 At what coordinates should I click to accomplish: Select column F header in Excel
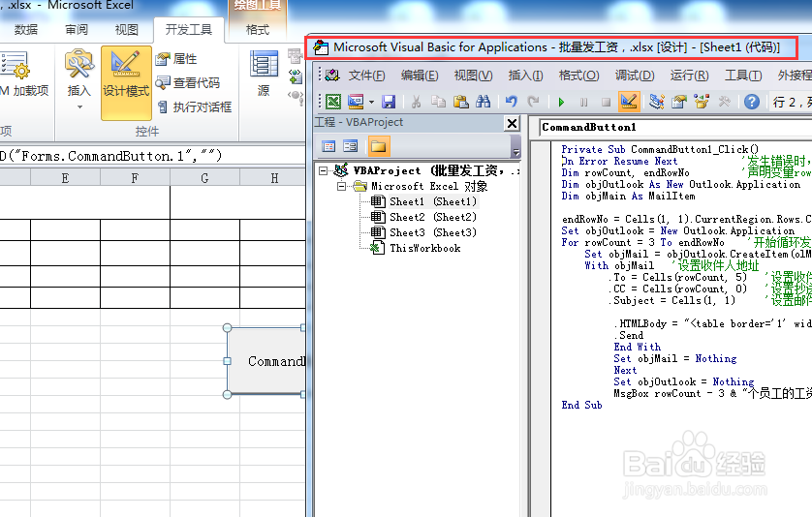pos(135,178)
